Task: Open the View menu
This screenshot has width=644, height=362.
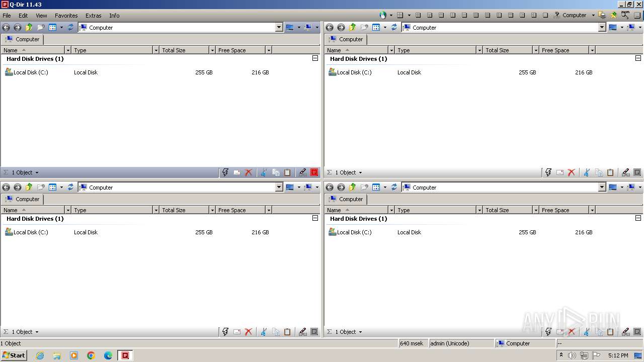Action: (x=41, y=16)
